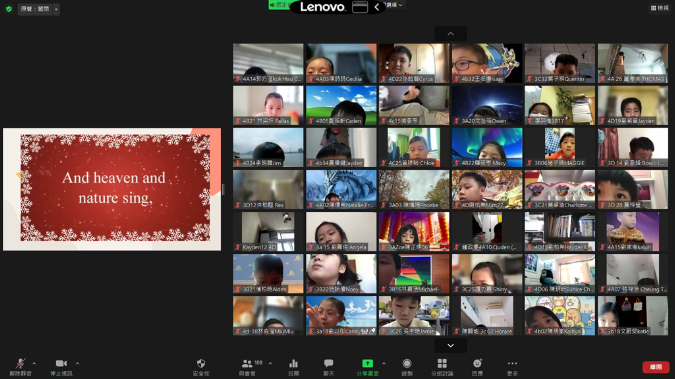The width and height of the screenshot is (675, 379).
Task: Open the green encryption shield info icon
Action: coord(9,9)
